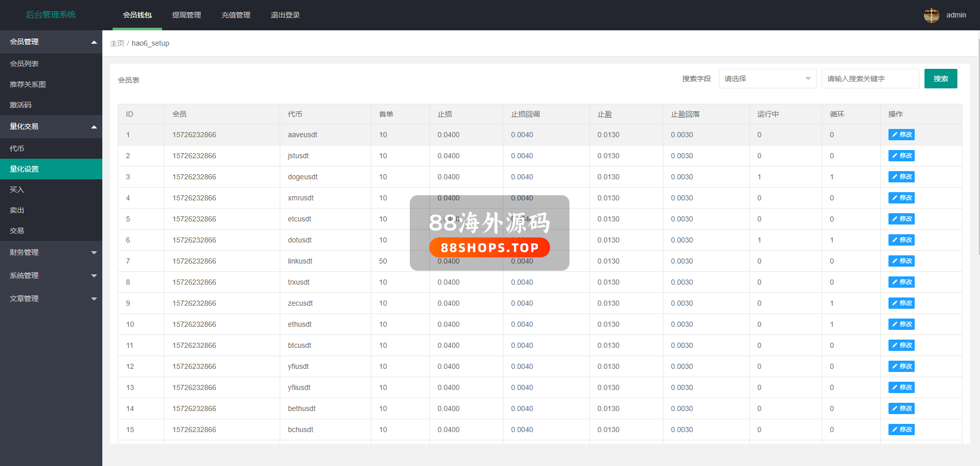Click edit button for dogeusdt row
Screen dimensions: 980x466
pos(901,177)
